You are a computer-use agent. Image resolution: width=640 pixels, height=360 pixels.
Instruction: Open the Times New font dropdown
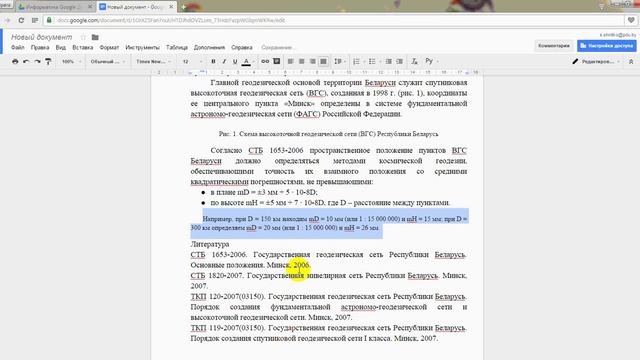tap(153, 62)
